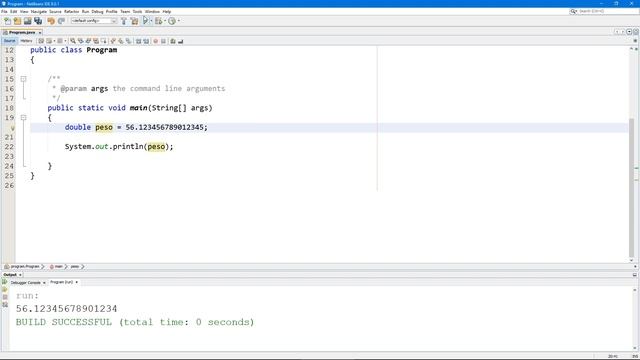Stop macro recording square icon
640x360 pixels.
163,41
